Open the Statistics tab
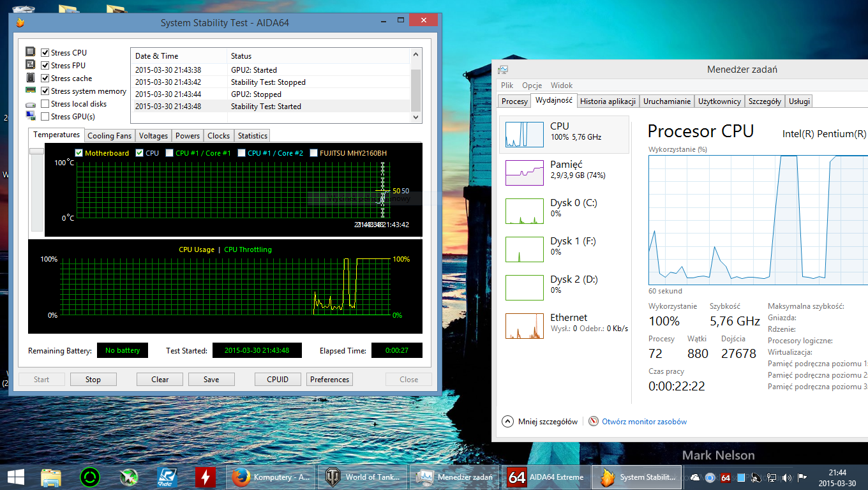Viewport: 868px width, 490px height. [252, 136]
